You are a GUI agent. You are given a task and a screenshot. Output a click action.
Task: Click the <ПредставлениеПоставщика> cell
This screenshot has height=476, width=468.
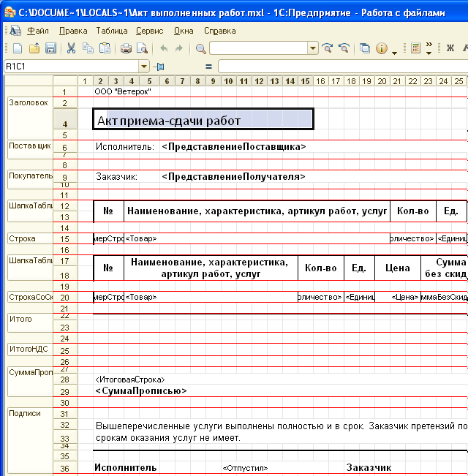click(234, 147)
